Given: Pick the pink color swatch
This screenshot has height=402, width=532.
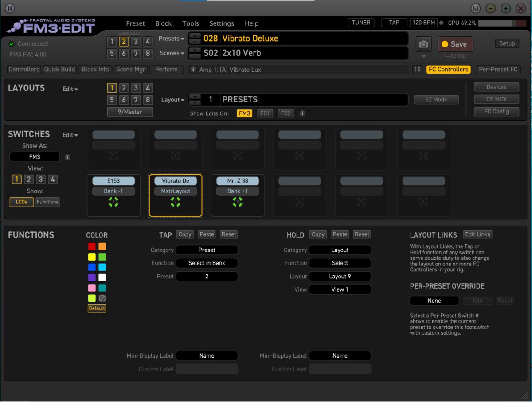Looking at the screenshot, I should pos(92,288).
